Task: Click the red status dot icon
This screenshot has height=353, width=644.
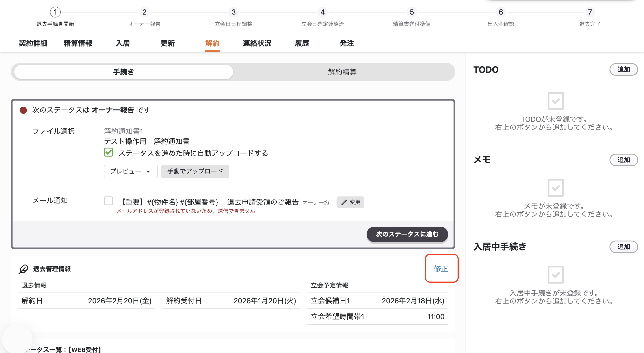Action: 23,110
